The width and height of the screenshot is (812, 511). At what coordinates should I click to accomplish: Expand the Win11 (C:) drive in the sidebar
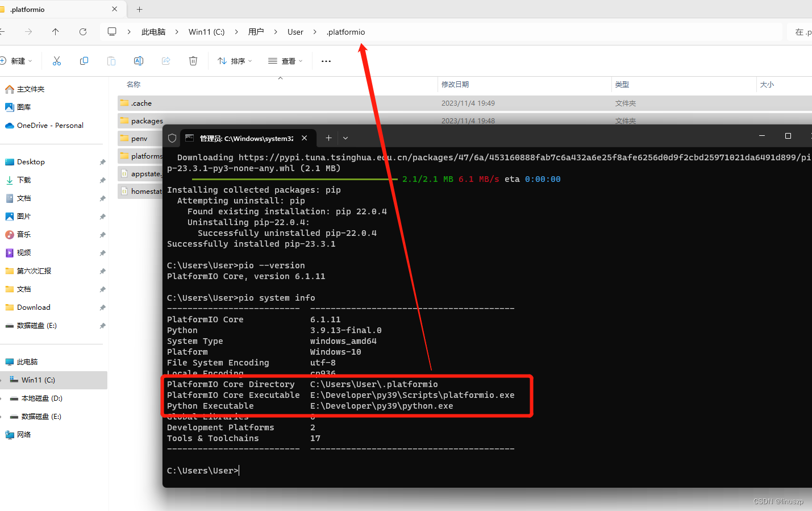point(3,380)
